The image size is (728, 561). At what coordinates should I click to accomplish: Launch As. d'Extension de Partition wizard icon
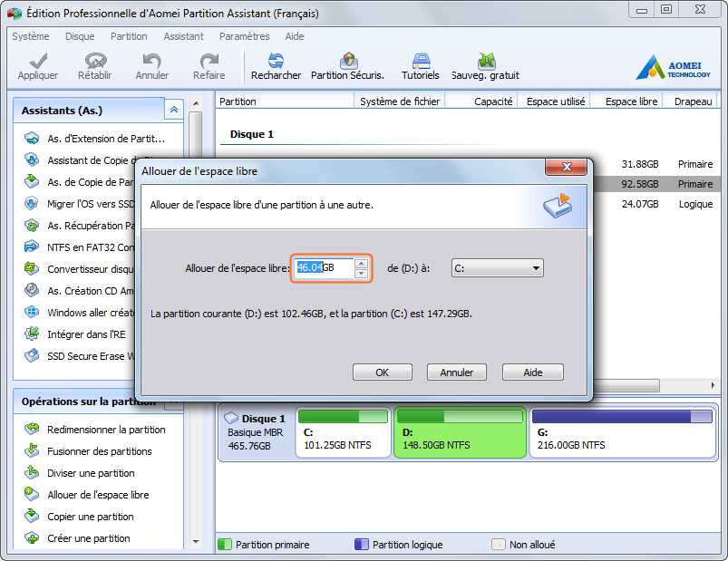[x=32, y=139]
